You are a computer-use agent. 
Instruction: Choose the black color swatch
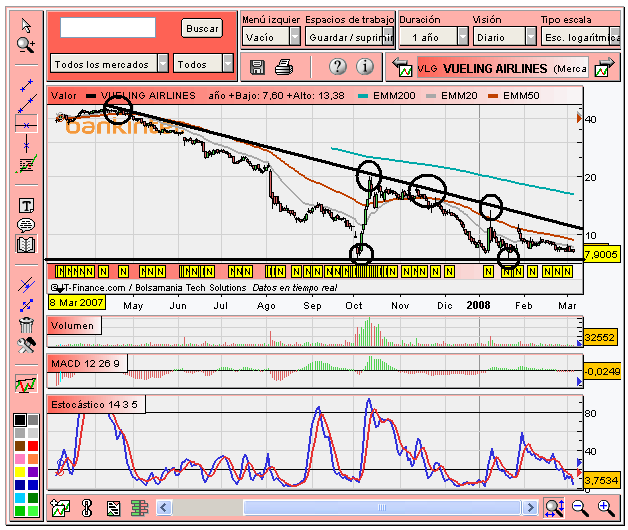pos(20,420)
